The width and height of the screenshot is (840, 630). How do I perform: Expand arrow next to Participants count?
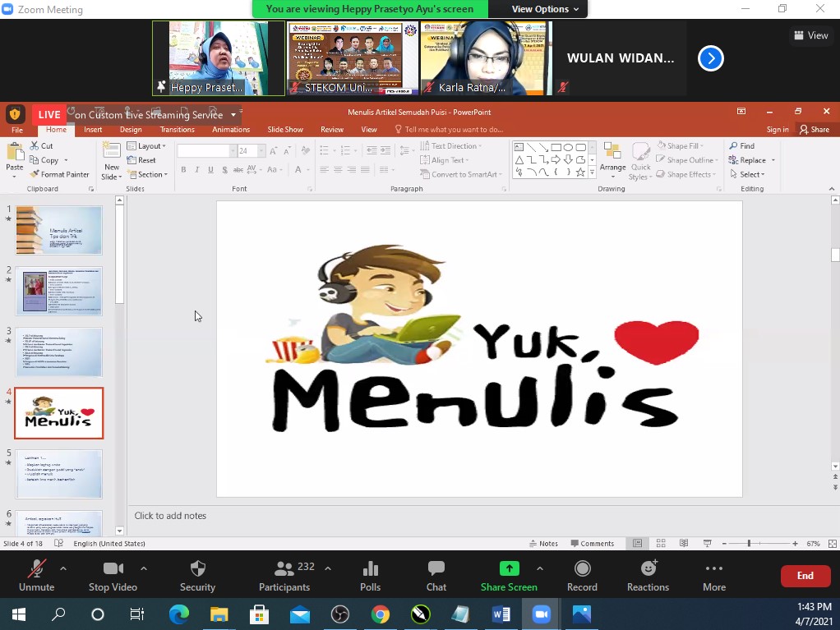pos(328,568)
